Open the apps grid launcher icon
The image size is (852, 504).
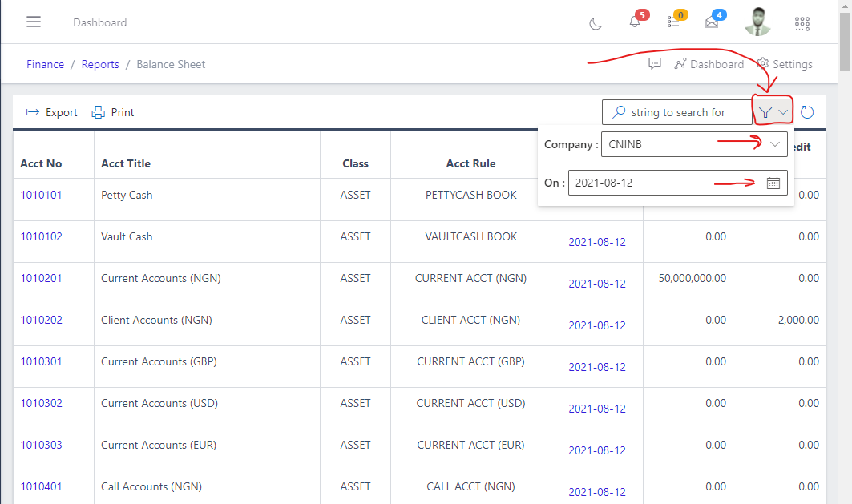click(x=802, y=23)
